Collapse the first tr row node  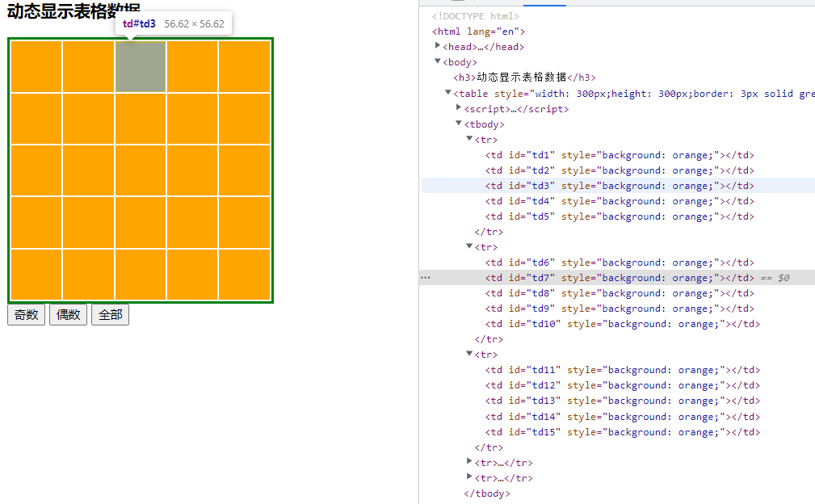(x=469, y=138)
